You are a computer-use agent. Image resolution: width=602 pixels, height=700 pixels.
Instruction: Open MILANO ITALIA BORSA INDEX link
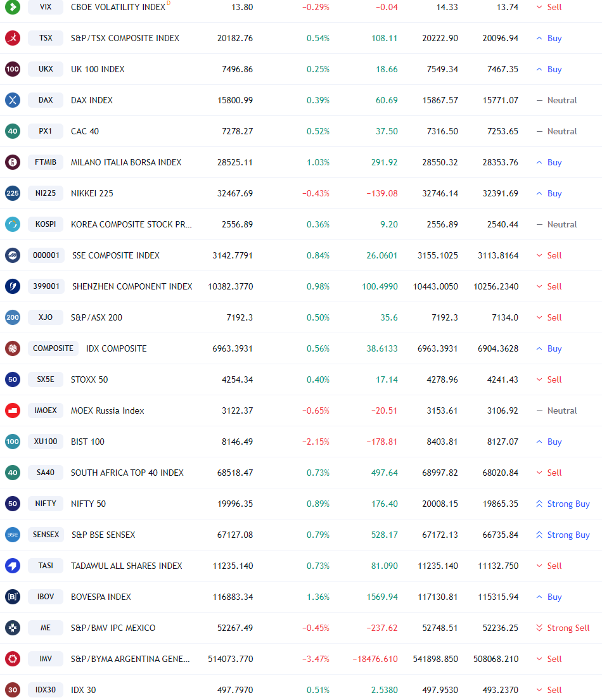[x=126, y=162]
